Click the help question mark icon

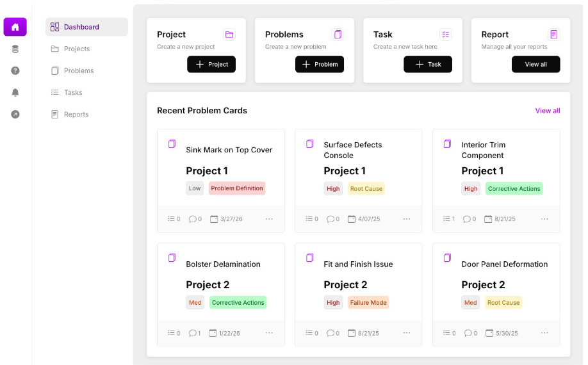15,70
